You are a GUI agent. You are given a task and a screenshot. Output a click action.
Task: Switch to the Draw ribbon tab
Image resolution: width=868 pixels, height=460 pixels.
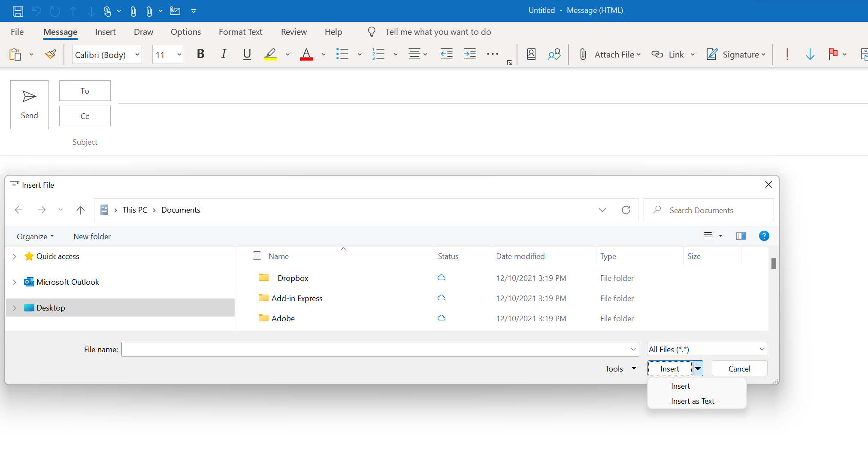pos(143,32)
